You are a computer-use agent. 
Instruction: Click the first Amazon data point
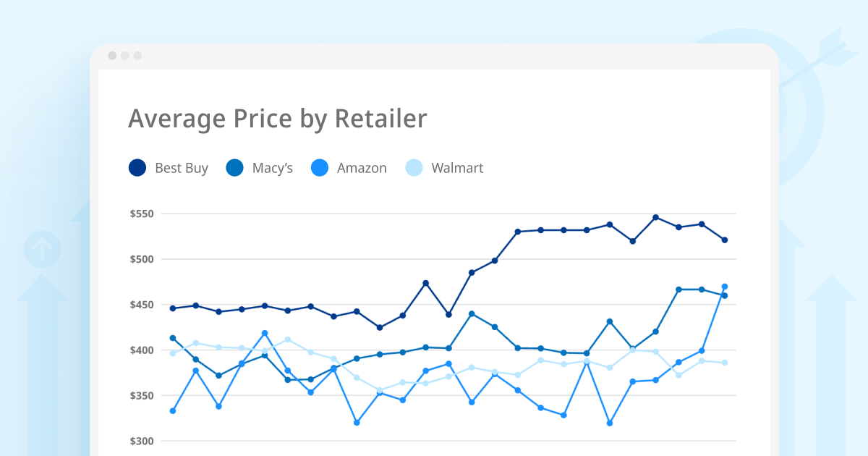[172, 411]
